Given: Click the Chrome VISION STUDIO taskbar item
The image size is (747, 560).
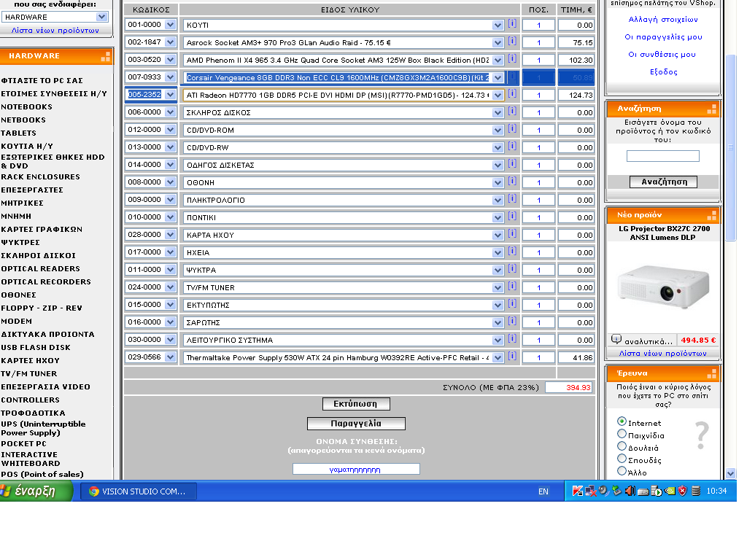Looking at the screenshot, I should pos(139,491).
